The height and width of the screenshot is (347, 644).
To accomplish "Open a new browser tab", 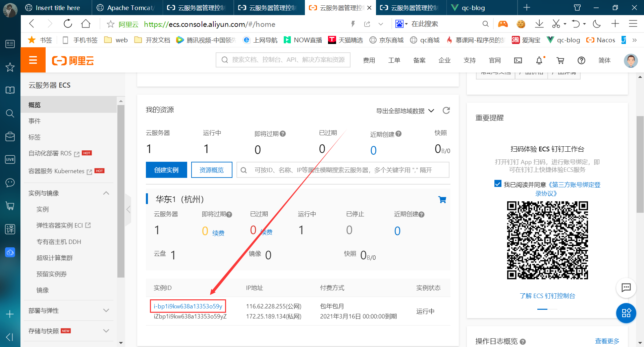I will (x=527, y=8).
